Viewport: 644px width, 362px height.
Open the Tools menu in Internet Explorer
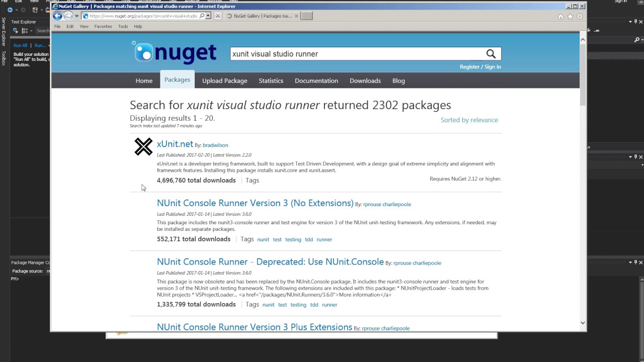click(x=123, y=26)
